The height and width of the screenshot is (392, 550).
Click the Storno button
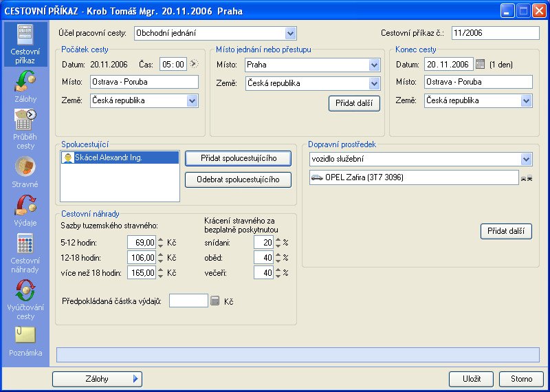521,379
